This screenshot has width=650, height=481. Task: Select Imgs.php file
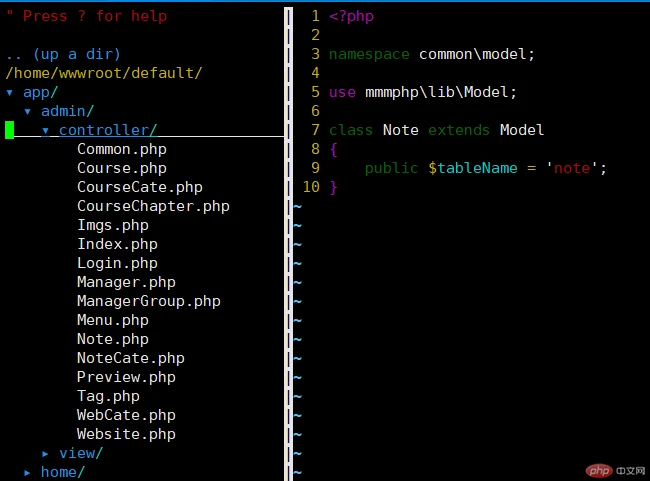(x=112, y=225)
